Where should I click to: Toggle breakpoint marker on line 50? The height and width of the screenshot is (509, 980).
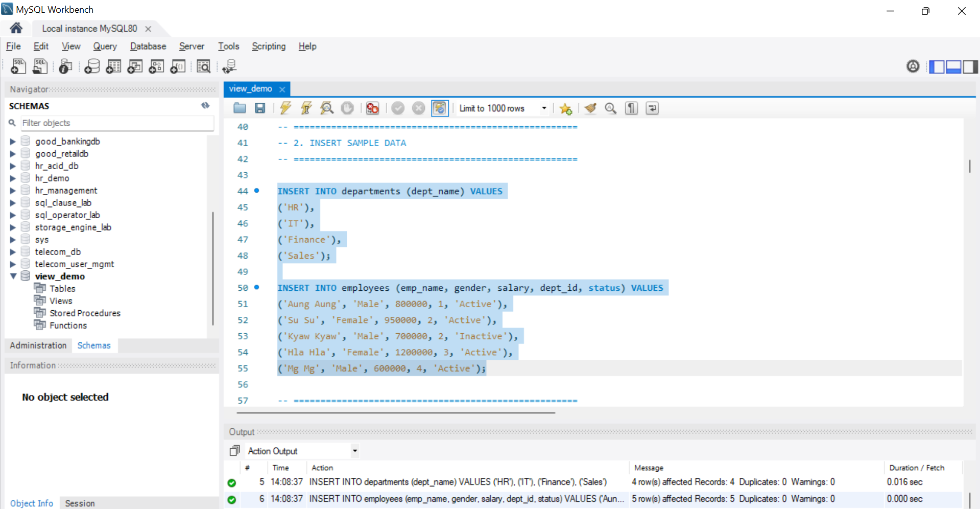point(256,287)
